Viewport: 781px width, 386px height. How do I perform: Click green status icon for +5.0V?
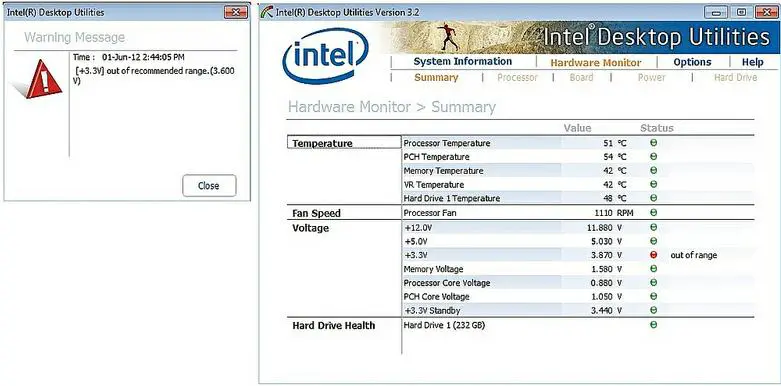tap(653, 242)
